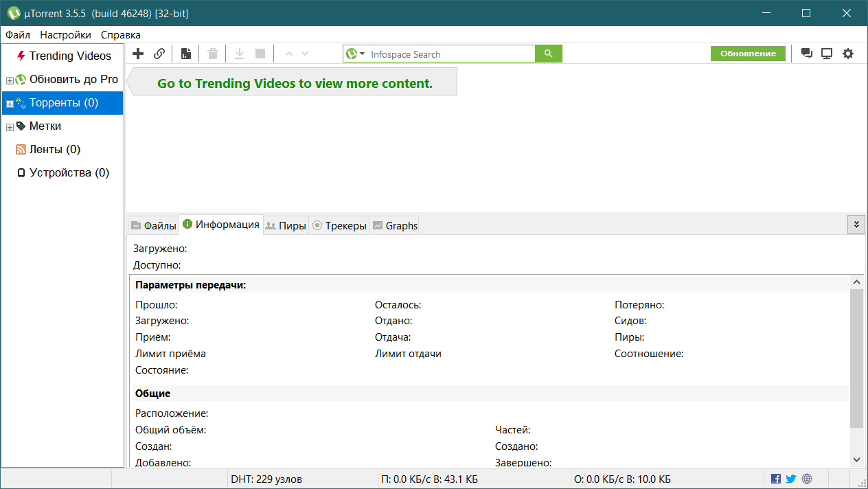This screenshot has width=868, height=489.
Task: Click upload speed status О: 0.0 КБ/с
Action: pos(622,479)
